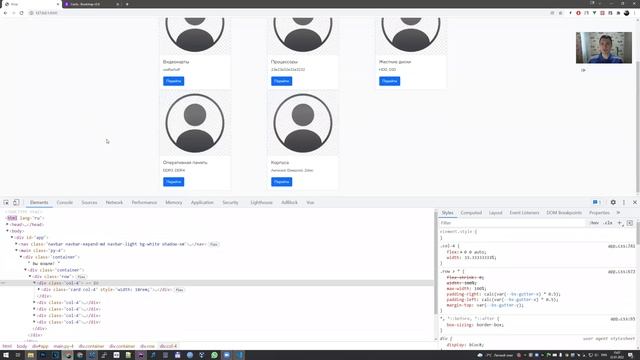Click the blue button on the Корпуса card
Image resolution: width=640 pixels, height=360 pixels.
click(282, 182)
